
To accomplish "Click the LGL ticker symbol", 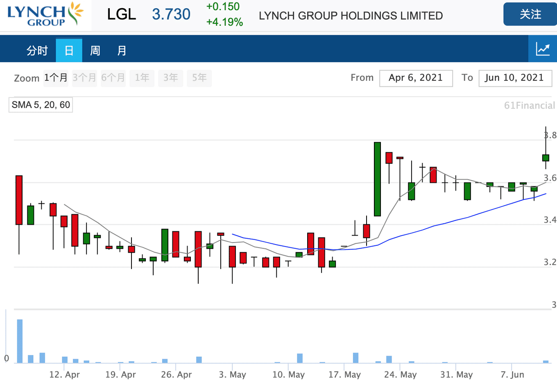I will pos(121,14).
